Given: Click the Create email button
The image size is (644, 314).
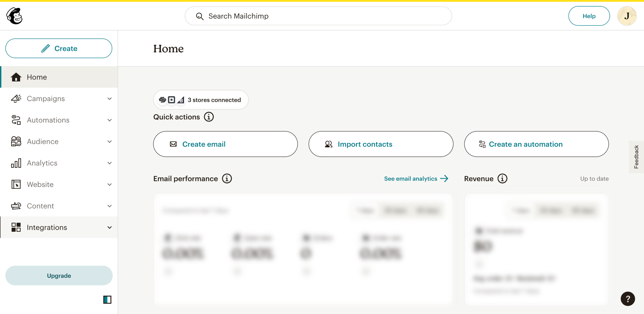Looking at the screenshot, I should pyautogui.click(x=225, y=144).
